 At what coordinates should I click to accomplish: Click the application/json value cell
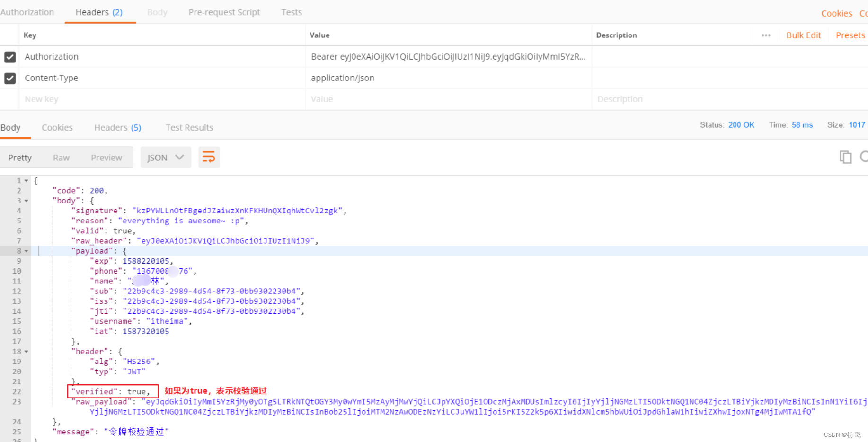[x=449, y=78]
